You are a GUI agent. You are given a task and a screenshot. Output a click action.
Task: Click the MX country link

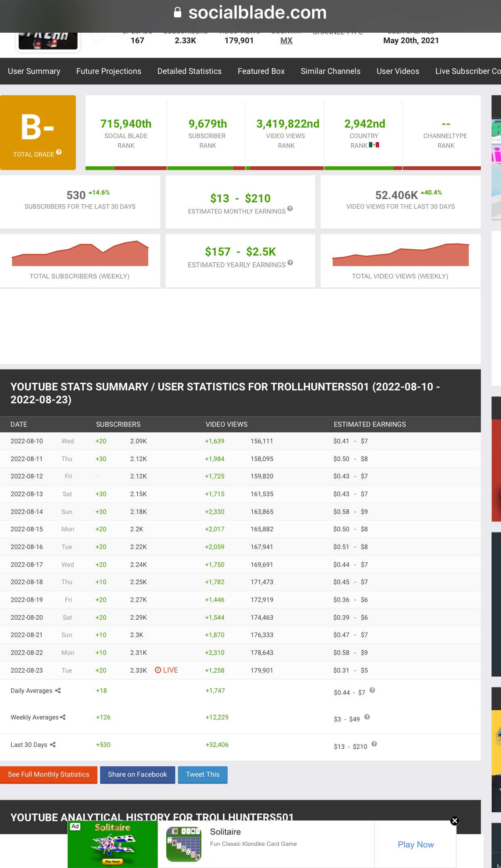[287, 41]
